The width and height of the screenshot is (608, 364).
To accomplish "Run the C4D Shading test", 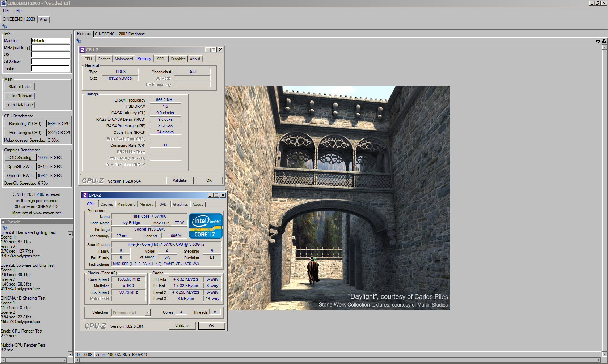I will tap(20, 158).
